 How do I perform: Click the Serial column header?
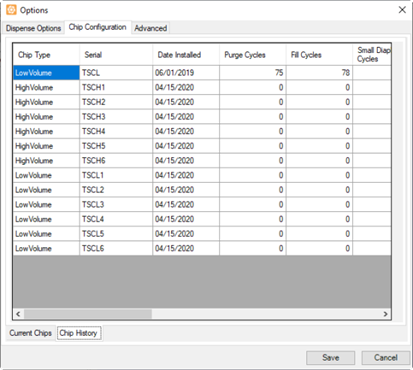tap(116, 55)
